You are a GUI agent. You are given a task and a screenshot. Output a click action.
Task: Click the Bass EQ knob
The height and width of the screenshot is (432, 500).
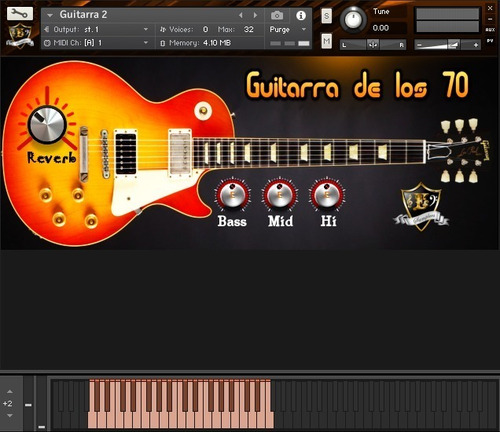pos(232,195)
